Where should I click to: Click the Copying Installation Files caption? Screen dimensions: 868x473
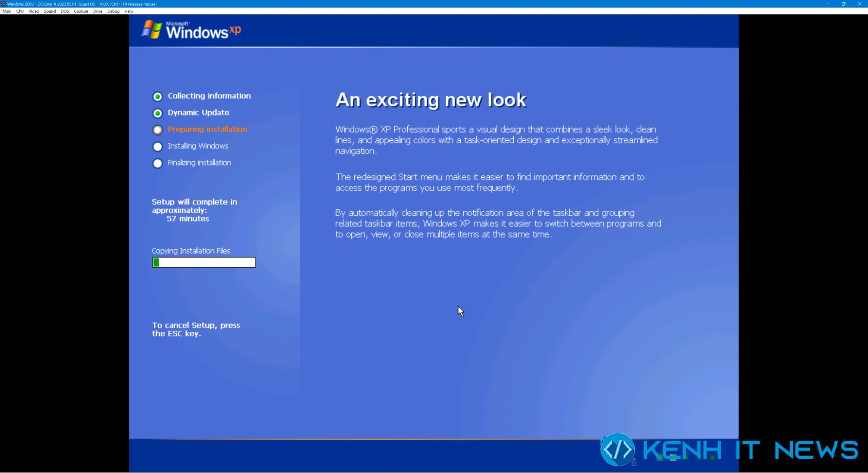[191, 251]
